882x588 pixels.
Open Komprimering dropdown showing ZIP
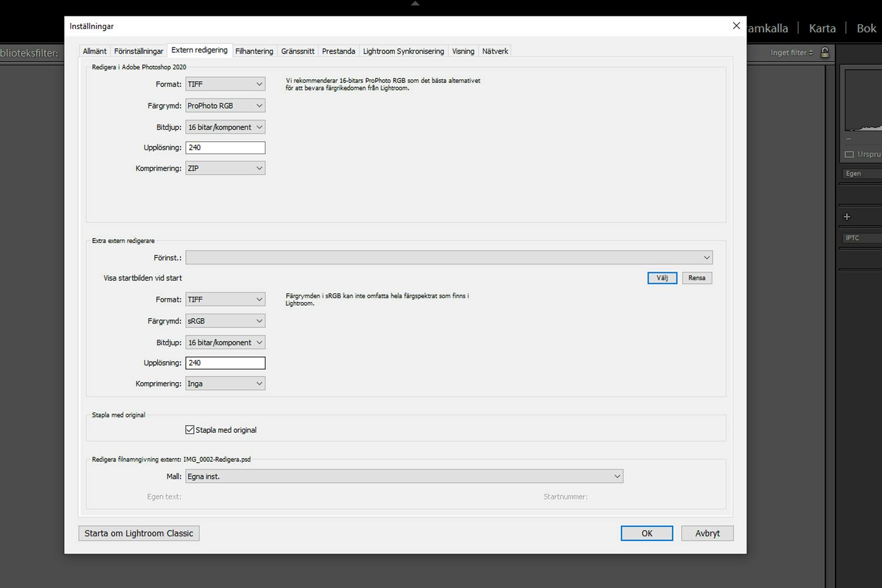point(225,168)
